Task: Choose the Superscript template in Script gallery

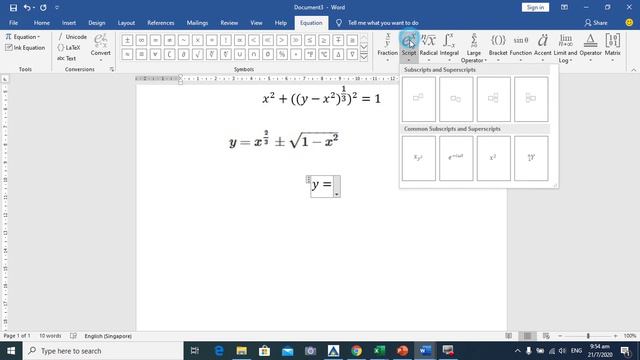Action: point(419,99)
